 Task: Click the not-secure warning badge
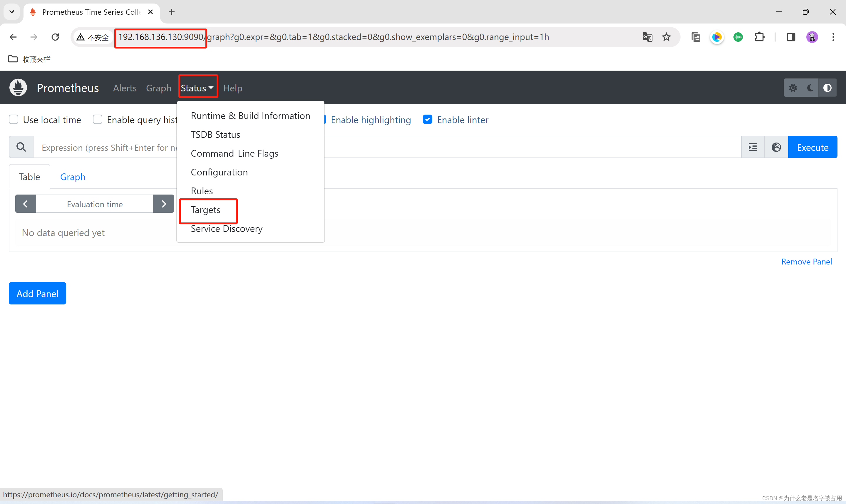93,37
